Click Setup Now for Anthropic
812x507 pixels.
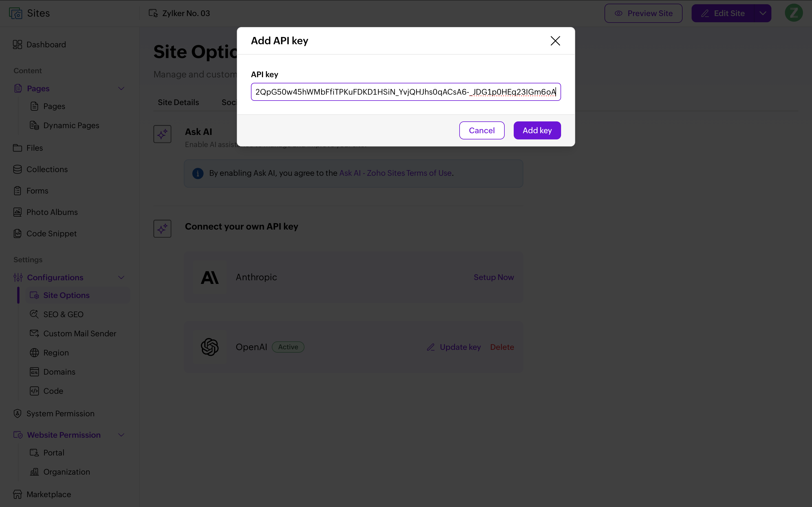494,277
